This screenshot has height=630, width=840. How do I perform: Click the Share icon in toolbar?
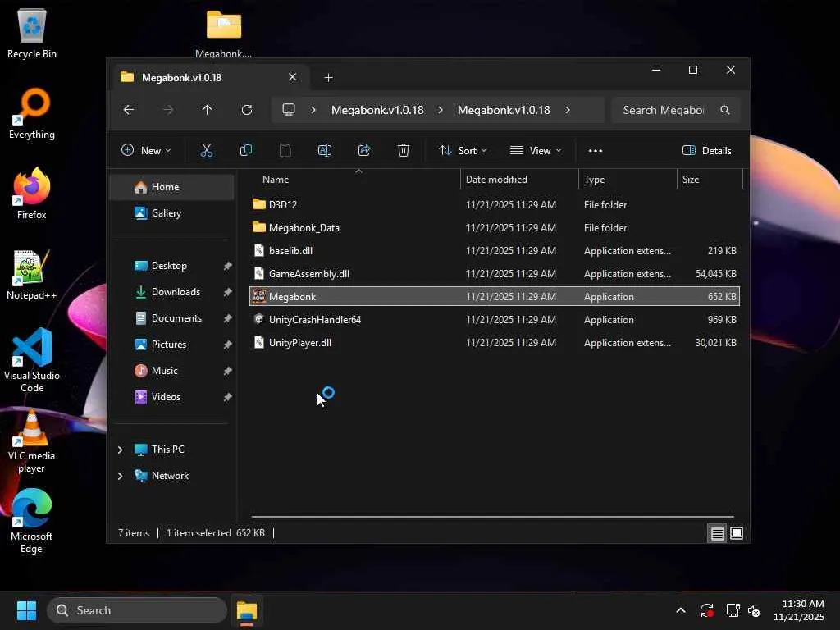click(x=364, y=150)
